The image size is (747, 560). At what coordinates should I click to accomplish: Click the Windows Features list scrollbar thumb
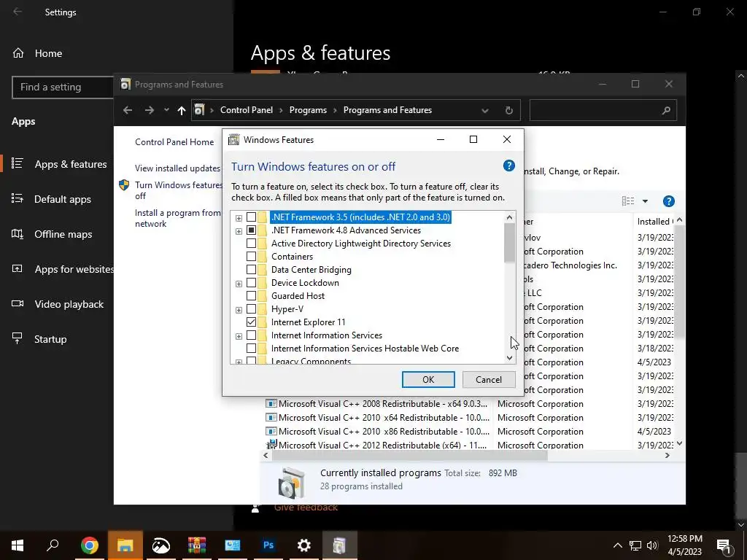point(509,243)
